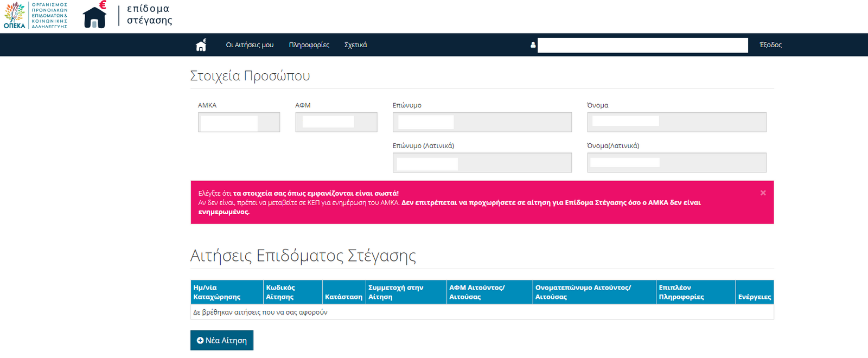Click the Όνομα(Λατινικά) field
Screen dimensions: 868x358
pos(676,163)
